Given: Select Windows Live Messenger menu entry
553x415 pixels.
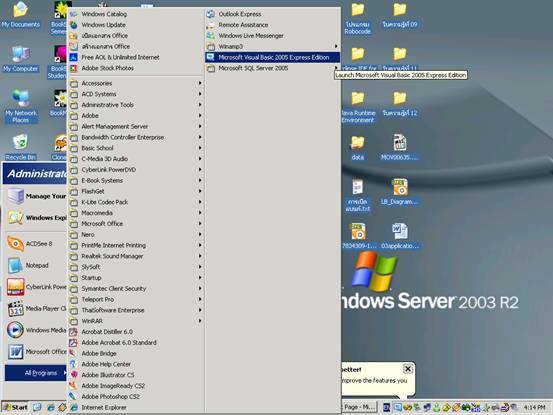Looking at the screenshot, I should [x=273, y=36].
